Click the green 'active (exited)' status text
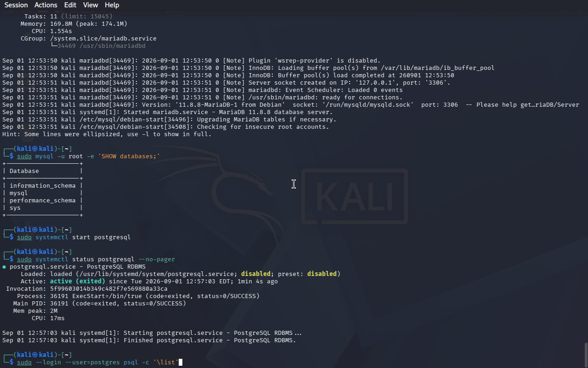 (78, 282)
